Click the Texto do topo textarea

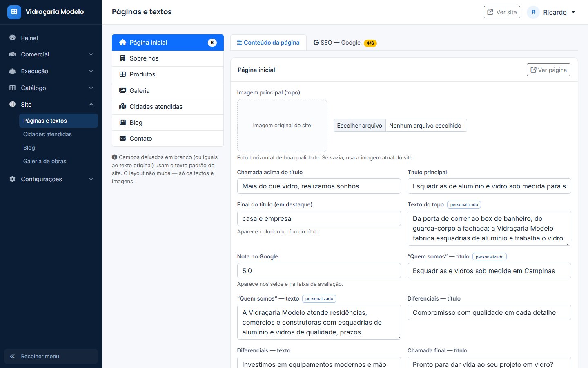pos(489,228)
